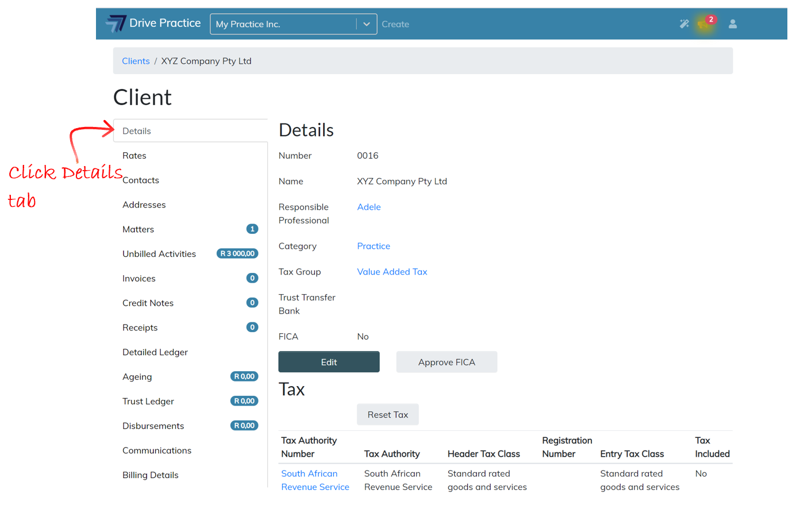The width and height of the screenshot is (796, 532).
Task: Click the magic wand icon in header
Action: coord(684,24)
